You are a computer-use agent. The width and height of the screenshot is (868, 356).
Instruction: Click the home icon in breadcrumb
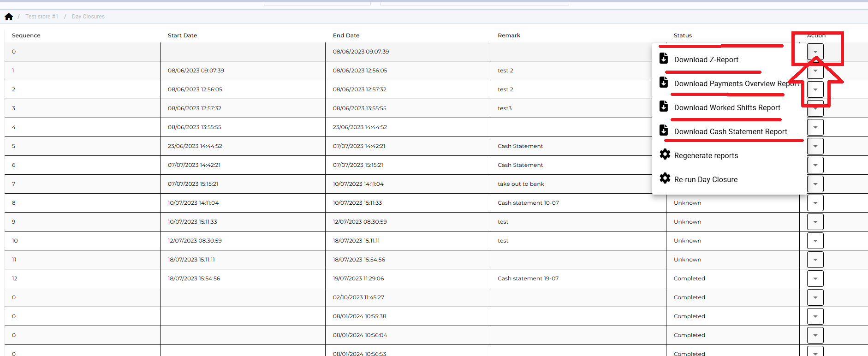click(x=9, y=17)
